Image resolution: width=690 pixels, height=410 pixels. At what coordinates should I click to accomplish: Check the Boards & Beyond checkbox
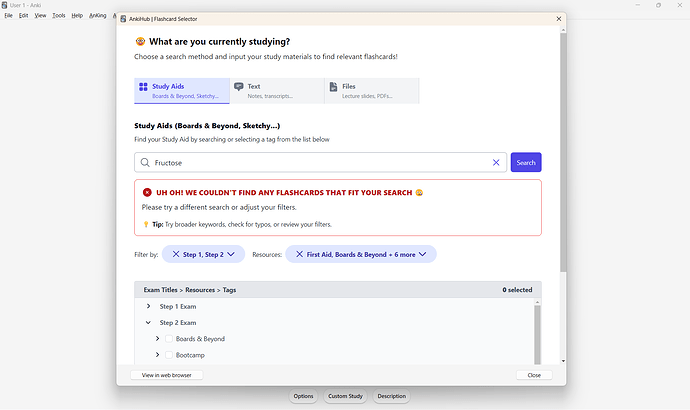coord(169,339)
